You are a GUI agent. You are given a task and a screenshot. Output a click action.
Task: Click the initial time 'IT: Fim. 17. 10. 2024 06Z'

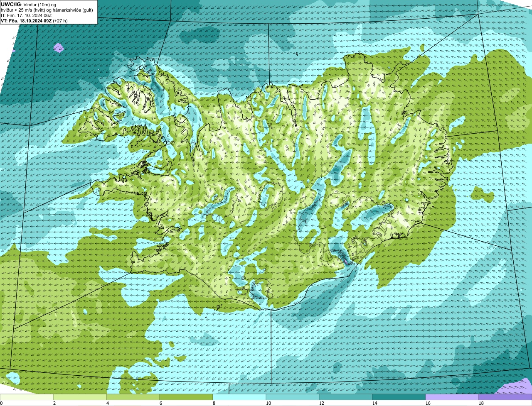[27, 15]
